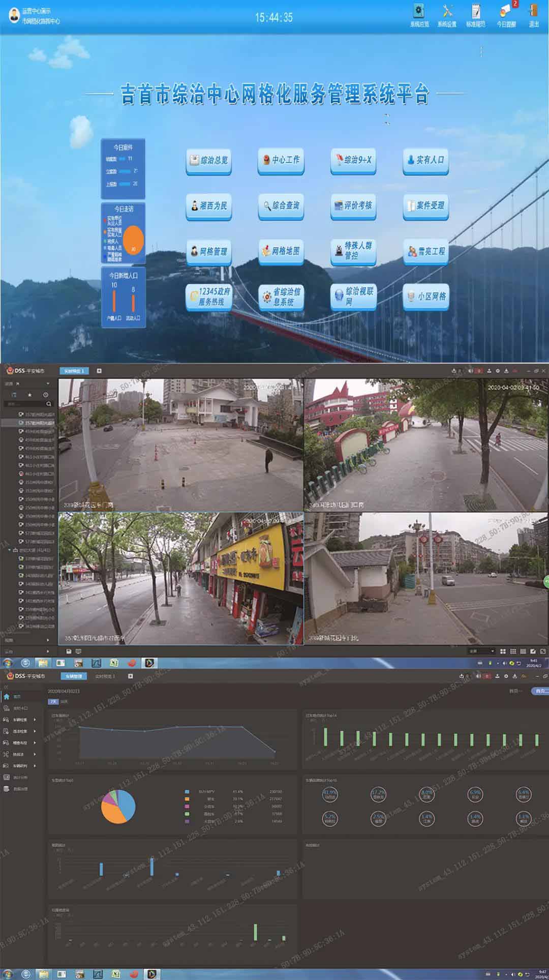Open the 雪亮工程 module

(425, 251)
